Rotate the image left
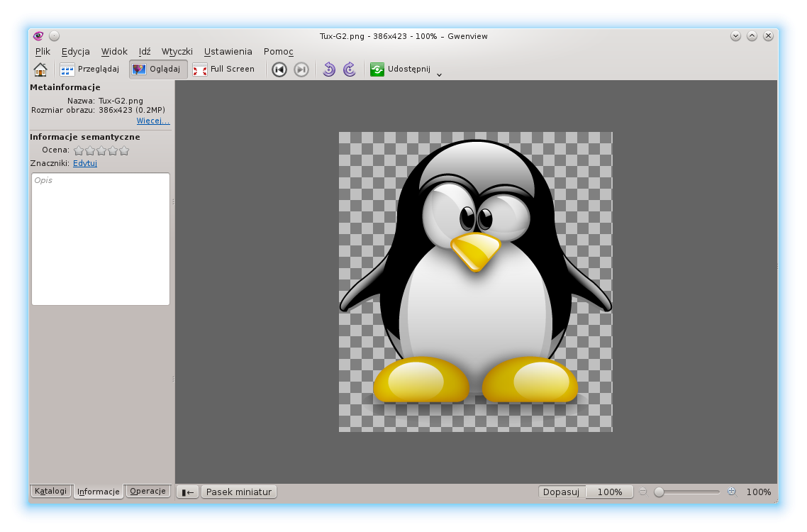Screen dimensions: 807x532 pyautogui.click(x=328, y=70)
